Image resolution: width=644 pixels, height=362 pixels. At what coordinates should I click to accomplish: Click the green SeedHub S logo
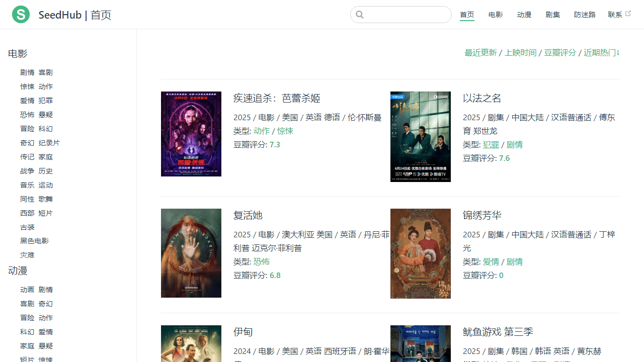pos(21,15)
